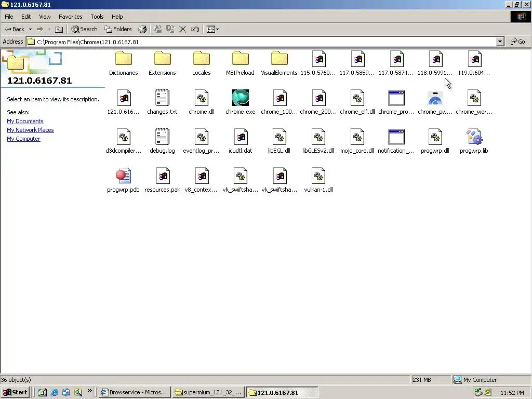Open the Search pane

pos(84,29)
